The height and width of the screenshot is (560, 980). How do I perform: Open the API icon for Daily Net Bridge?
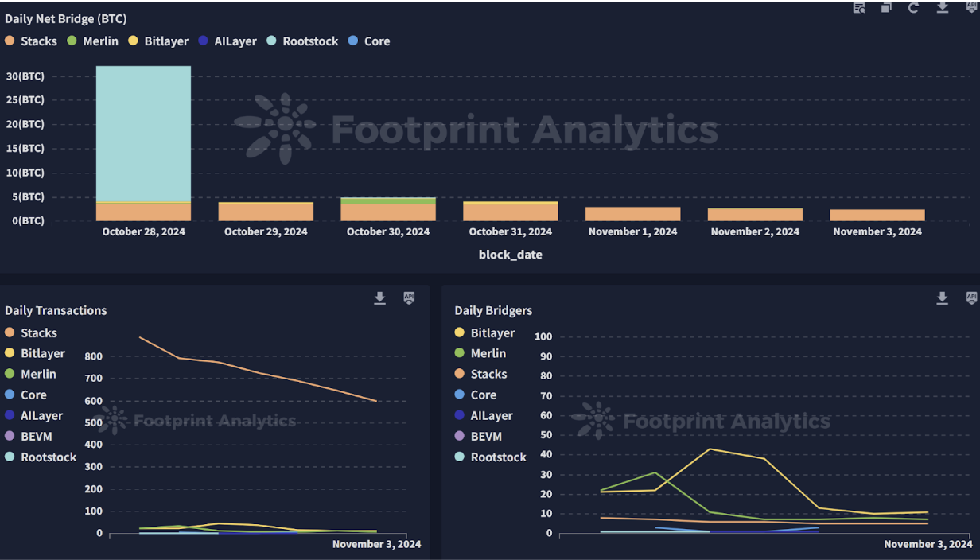click(971, 6)
